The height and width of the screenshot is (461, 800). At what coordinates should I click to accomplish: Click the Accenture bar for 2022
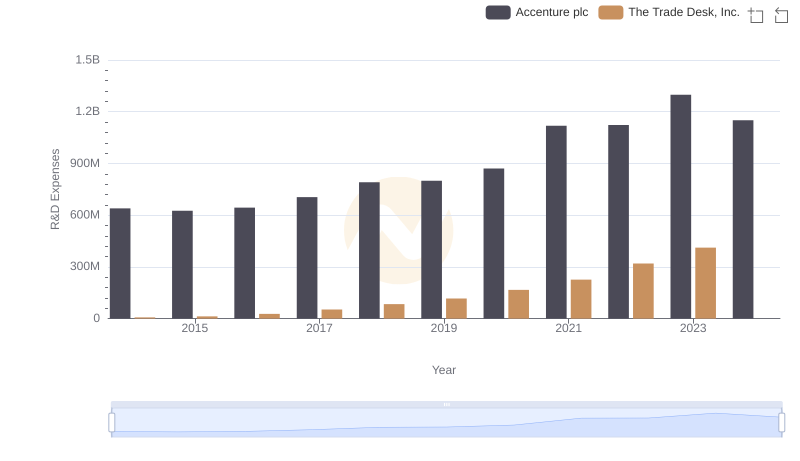(618, 222)
